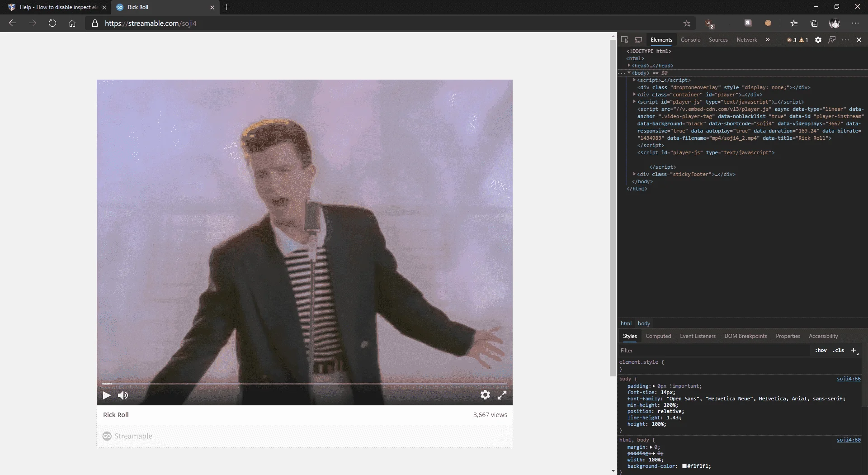The width and height of the screenshot is (868, 475).
Task: Switch to the Sources tab
Action: pos(718,40)
